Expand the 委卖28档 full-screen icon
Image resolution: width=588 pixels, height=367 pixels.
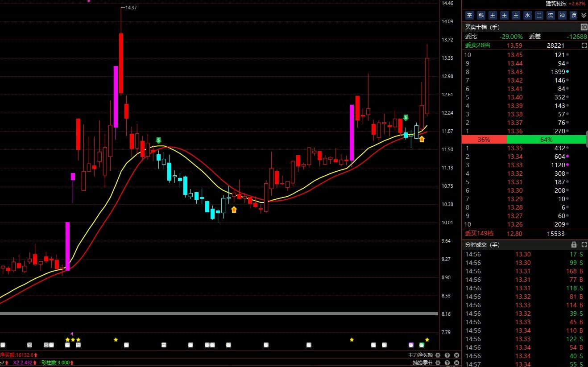tap(584, 45)
